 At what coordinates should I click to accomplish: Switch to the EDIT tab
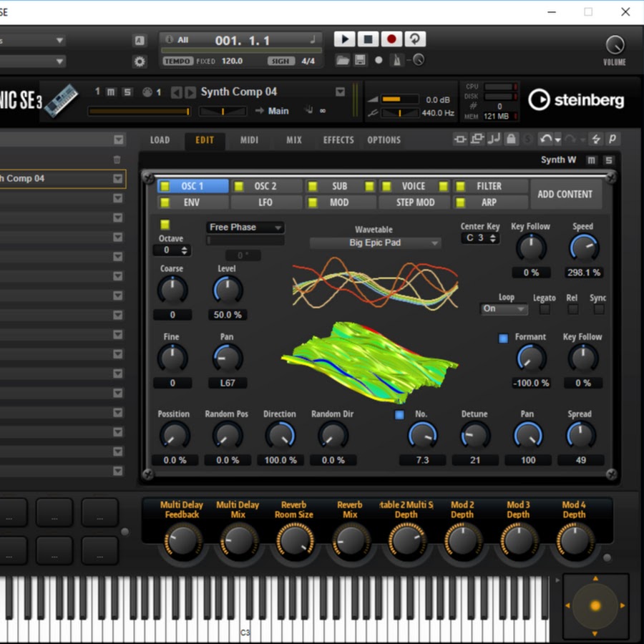[205, 140]
